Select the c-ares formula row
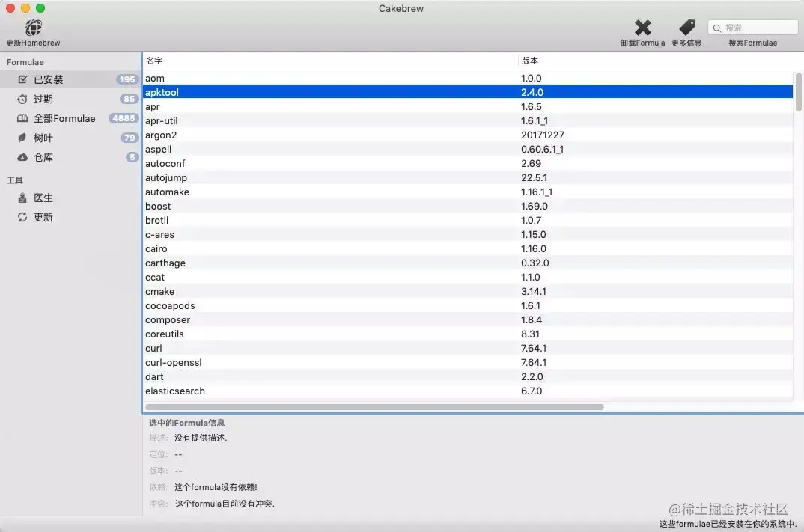The height and width of the screenshot is (532, 804). tap(468, 235)
